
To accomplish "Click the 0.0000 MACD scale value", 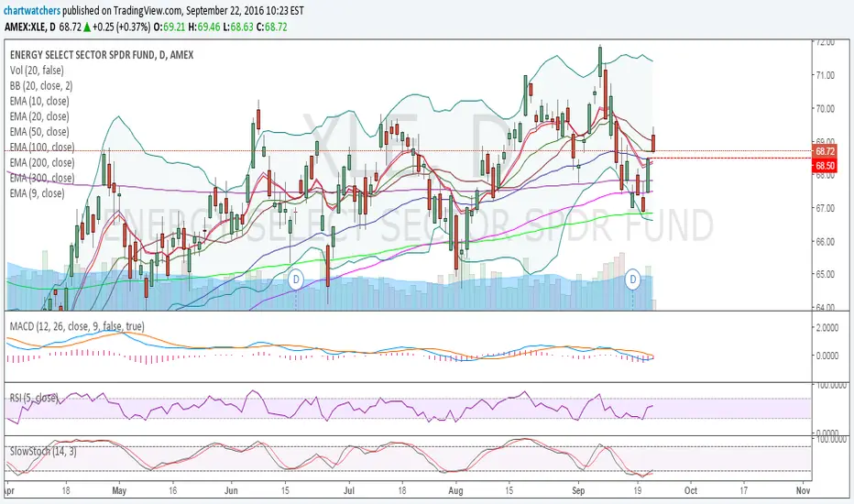I will (827, 356).
